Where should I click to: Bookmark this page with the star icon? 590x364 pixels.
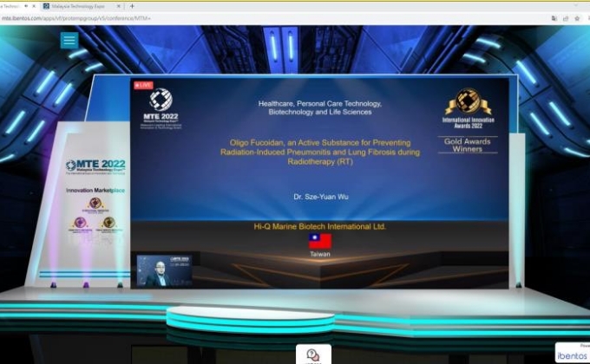coord(577,18)
